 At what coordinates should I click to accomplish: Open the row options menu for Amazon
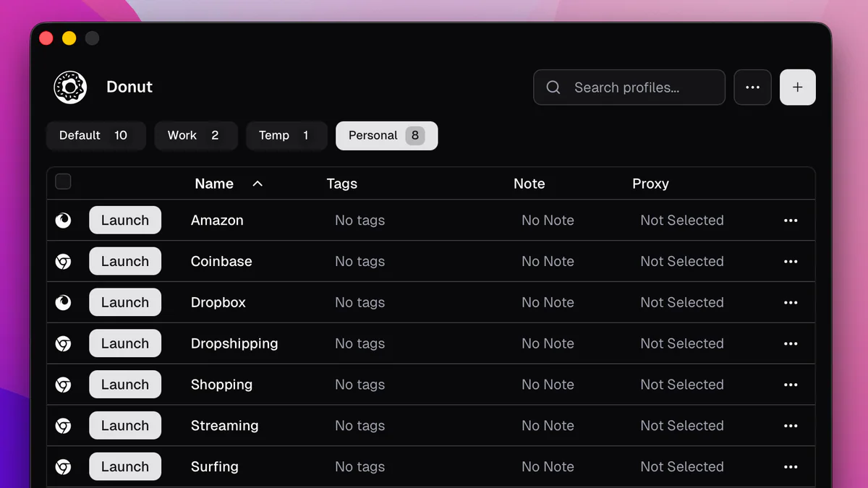click(791, 220)
